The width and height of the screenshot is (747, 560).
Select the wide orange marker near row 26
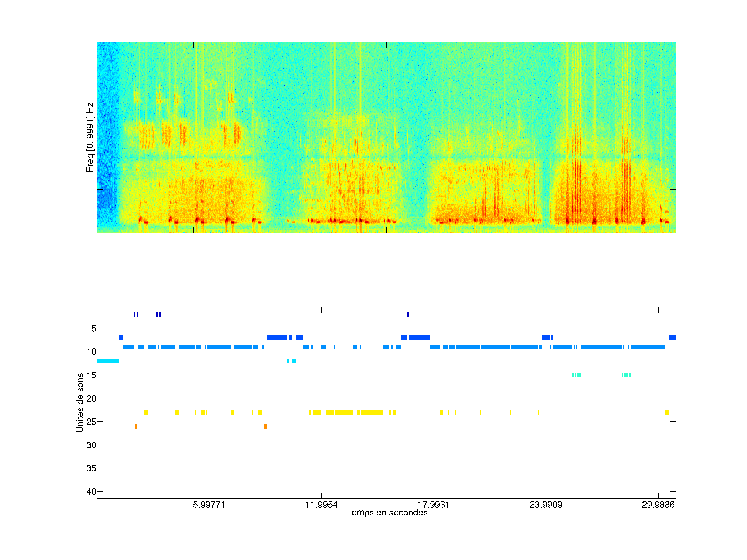266,426
